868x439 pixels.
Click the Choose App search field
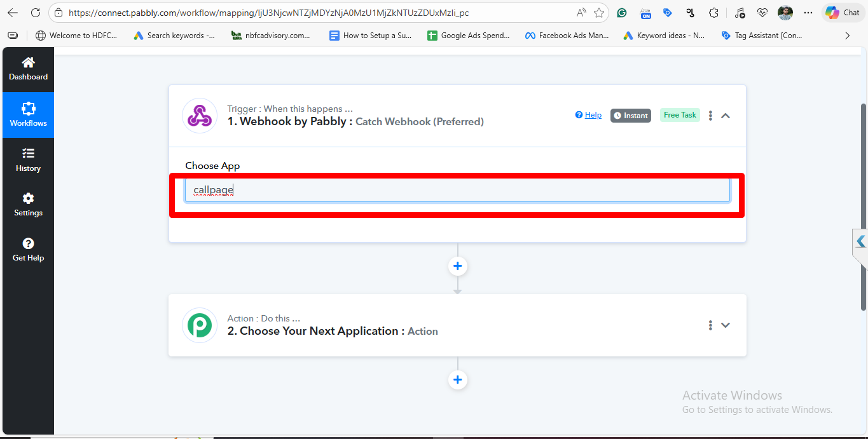(x=457, y=190)
